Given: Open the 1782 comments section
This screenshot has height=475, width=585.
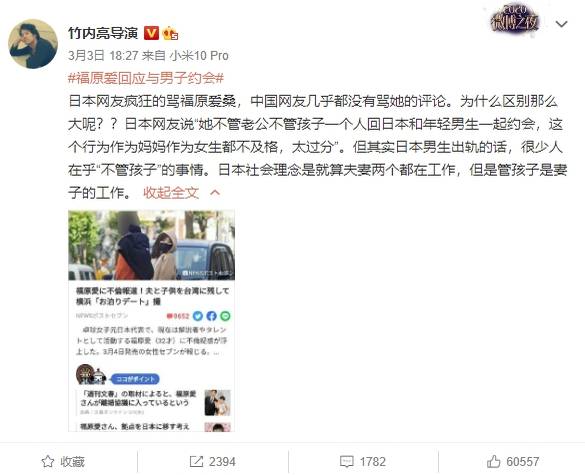Looking at the screenshot, I should [x=363, y=462].
